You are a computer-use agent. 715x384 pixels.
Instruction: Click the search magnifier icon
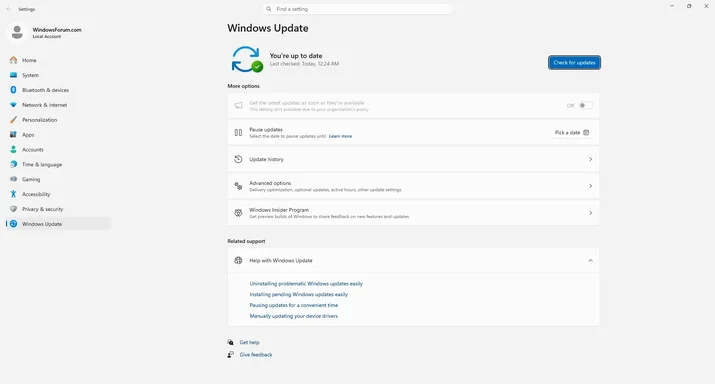269,9
